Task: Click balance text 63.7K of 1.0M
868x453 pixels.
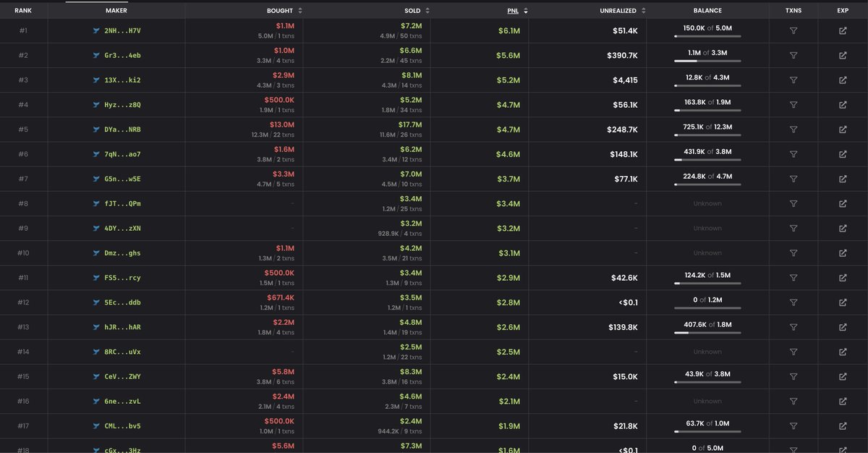Action: pyautogui.click(x=707, y=423)
